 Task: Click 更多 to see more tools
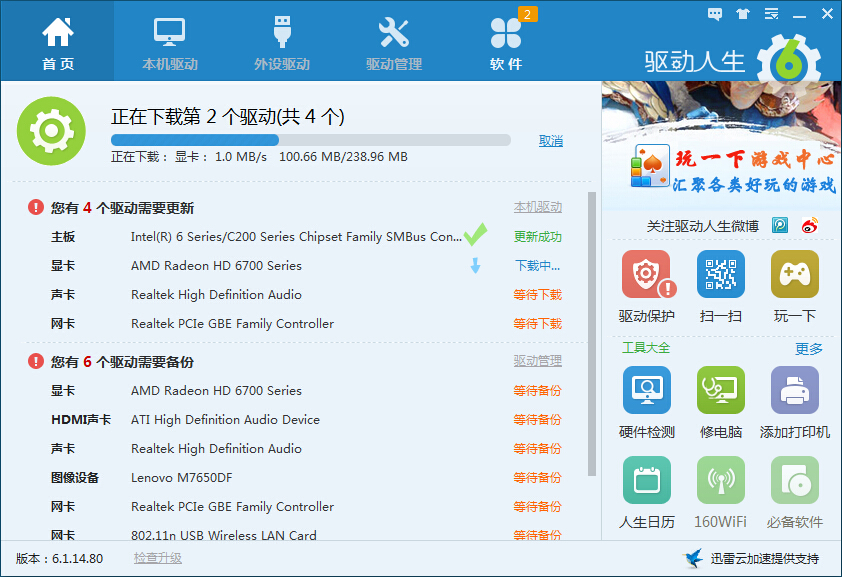[x=809, y=349]
